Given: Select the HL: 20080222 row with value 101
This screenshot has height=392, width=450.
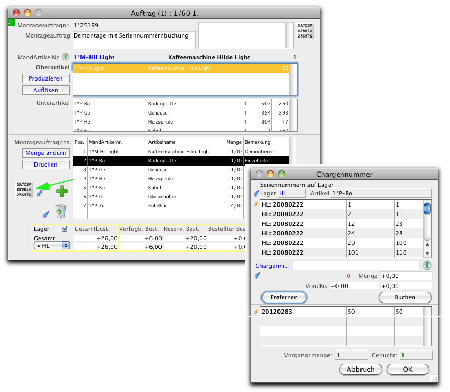Looking at the screenshot, I should pos(341,253).
